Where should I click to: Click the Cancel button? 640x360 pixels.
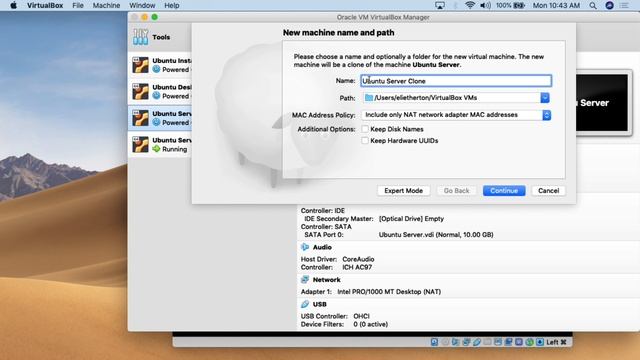pos(548,191)
